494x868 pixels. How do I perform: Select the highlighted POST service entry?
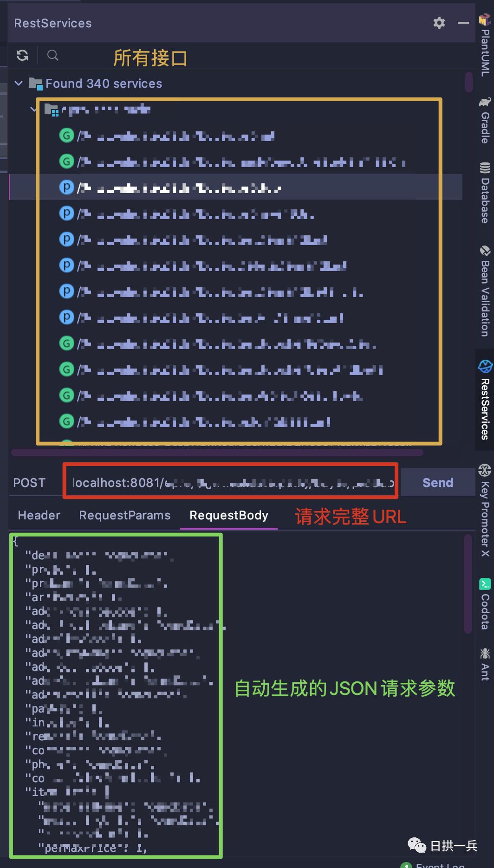[x=236, y=188]
